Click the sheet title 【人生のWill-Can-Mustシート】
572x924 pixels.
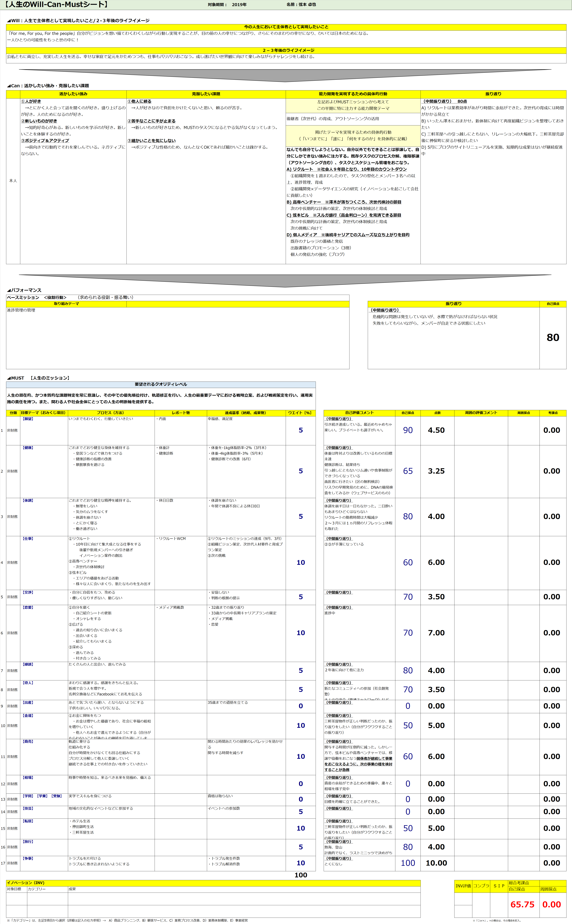(x=56, y=4)
